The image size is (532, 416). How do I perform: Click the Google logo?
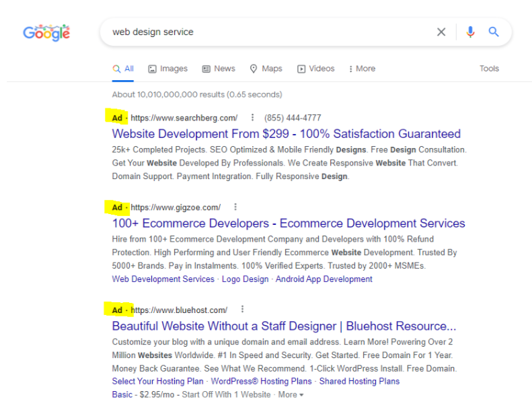point(46,32)
